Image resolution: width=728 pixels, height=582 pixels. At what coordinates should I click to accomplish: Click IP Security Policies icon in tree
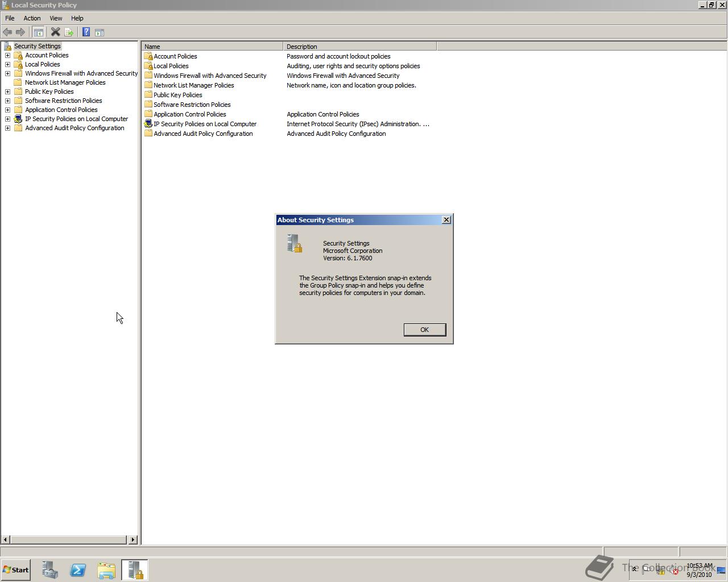pyautogui.click(x=18, y=119)
